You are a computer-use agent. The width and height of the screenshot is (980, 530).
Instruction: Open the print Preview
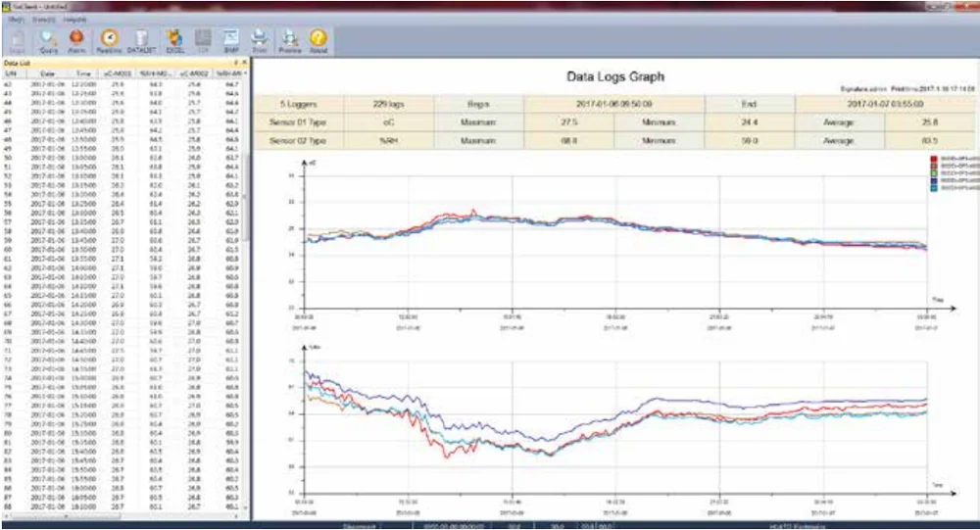pyautogui.click(x=289, y=42)
